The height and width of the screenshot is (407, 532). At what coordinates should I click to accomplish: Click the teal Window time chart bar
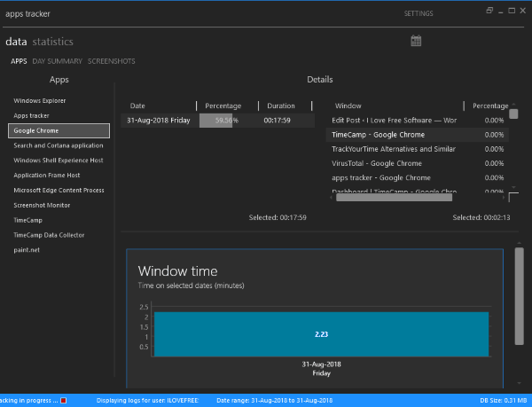click(x=320, y=334)
